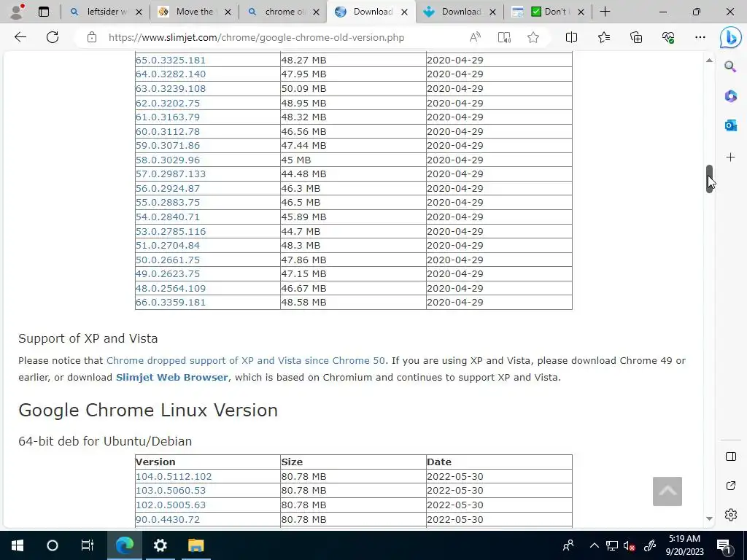Open the clock and date flyout
This screenshot has width=747, height=560.
[x=684, y=545]
